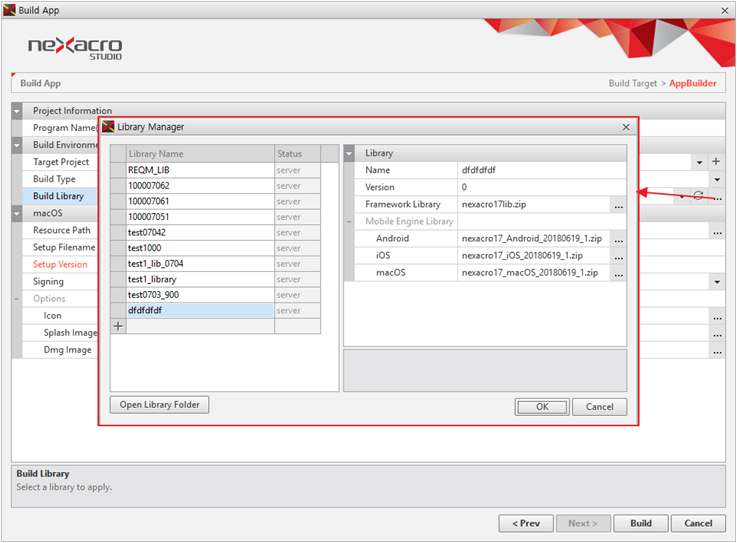Click the plus icon to add a library row
This screenshot has width=737, height=543.
(x=118, y=326)
